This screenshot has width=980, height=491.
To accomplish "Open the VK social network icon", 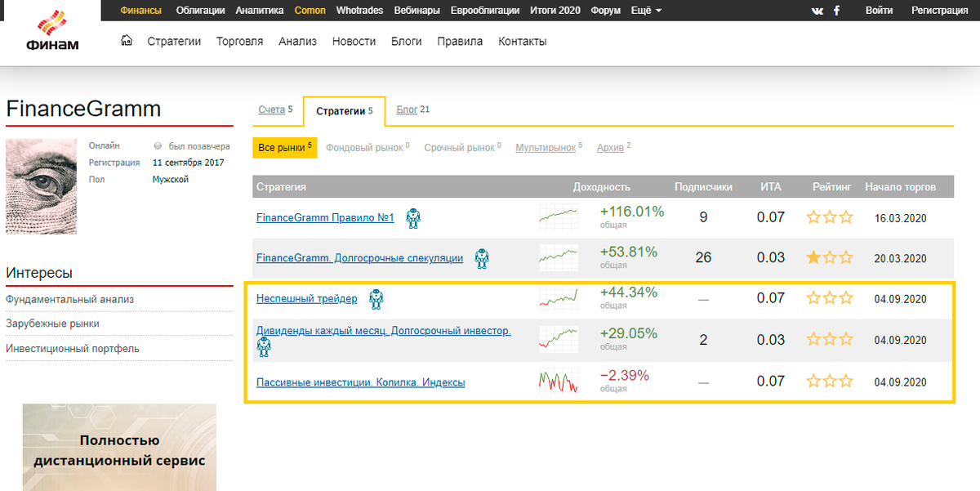I will point(817,11).
